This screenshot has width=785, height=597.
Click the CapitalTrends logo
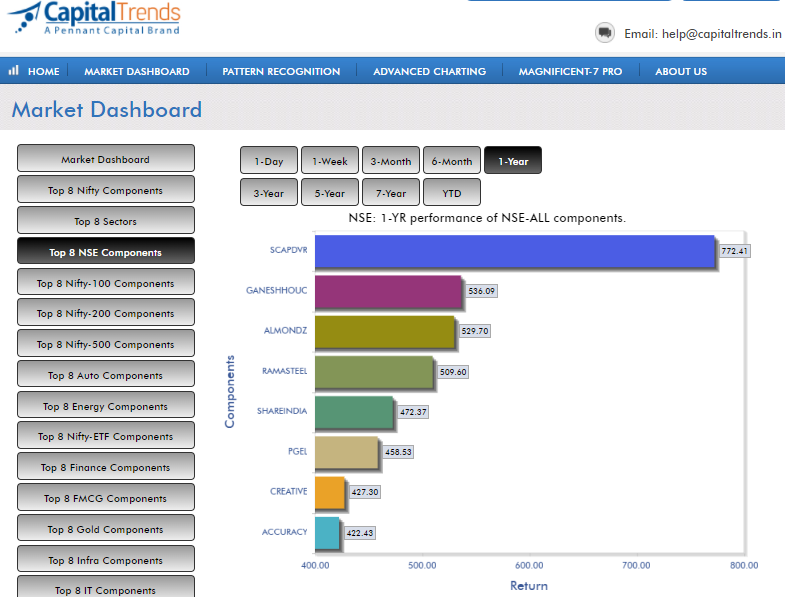[95, 18]
